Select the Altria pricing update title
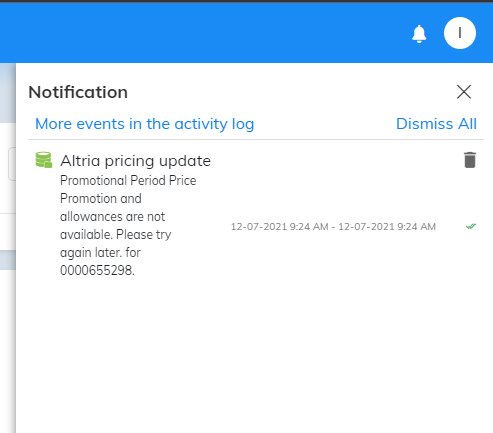The image size is (493, 433). pyautogui.click(x=135, y=161)
